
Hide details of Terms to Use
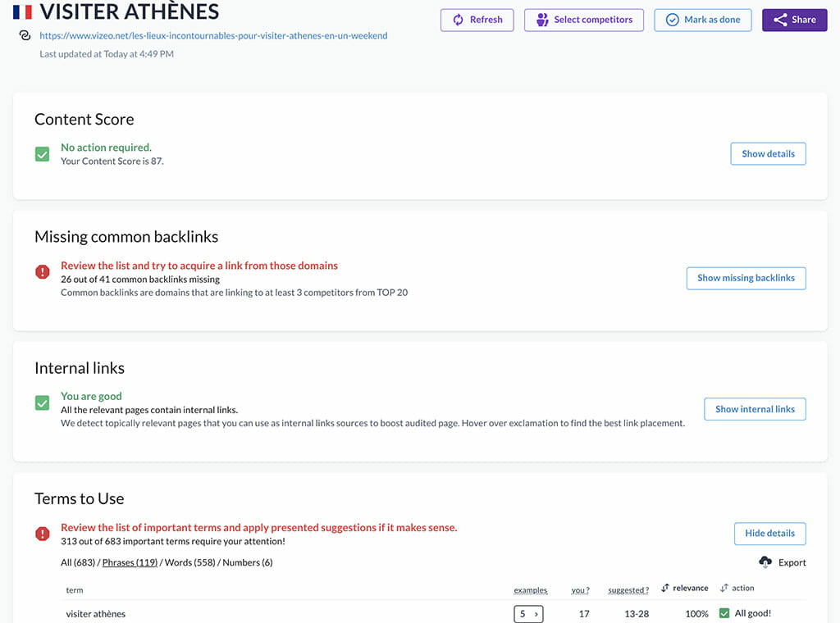769,533
